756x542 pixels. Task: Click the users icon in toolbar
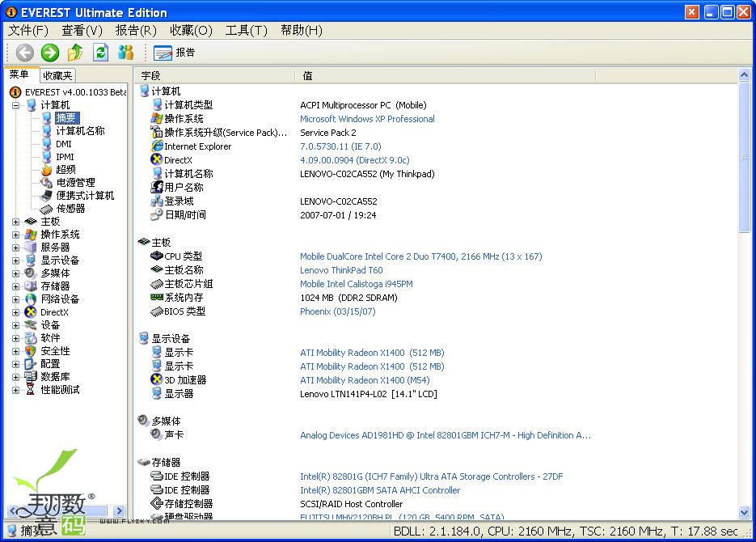click(125, 52)
